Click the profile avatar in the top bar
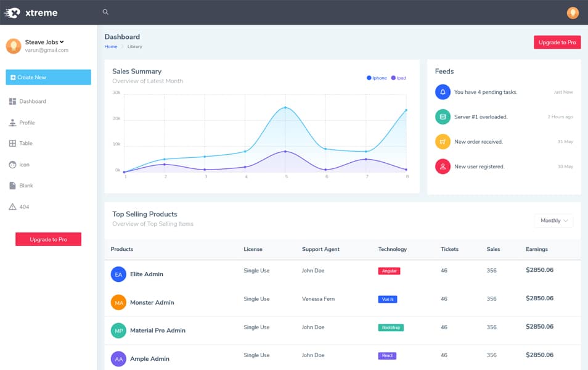This screenshot has width=588, height=370. point(572,12)
